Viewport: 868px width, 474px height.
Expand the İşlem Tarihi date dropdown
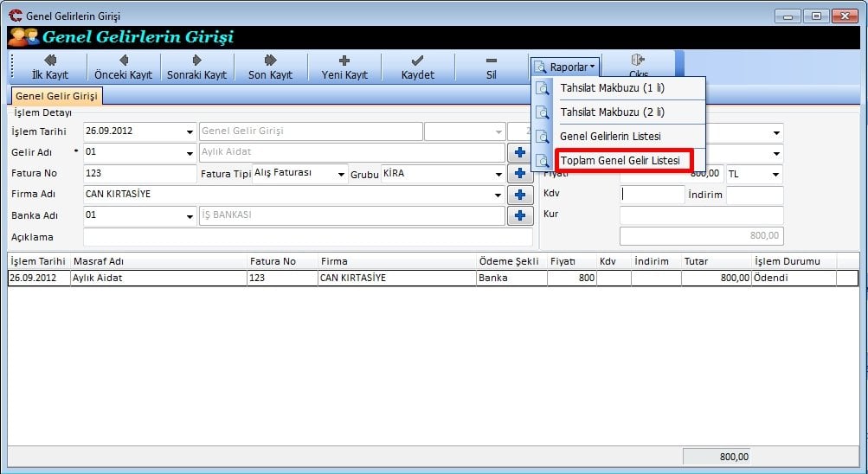190,132
